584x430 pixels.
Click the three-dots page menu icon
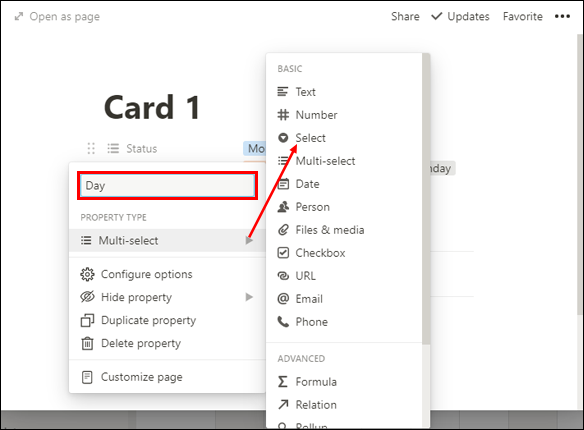pos(562,16)
